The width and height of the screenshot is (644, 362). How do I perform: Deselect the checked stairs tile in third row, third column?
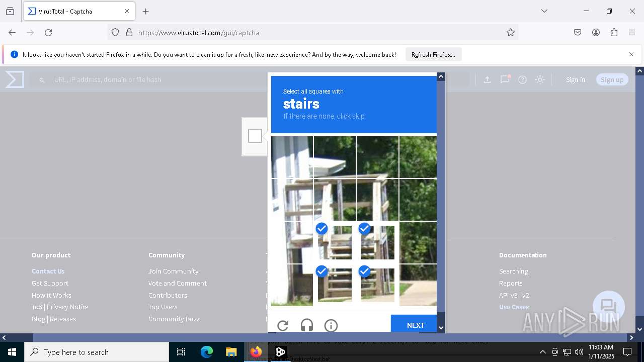pyautogui.click(x=377, y=242)
